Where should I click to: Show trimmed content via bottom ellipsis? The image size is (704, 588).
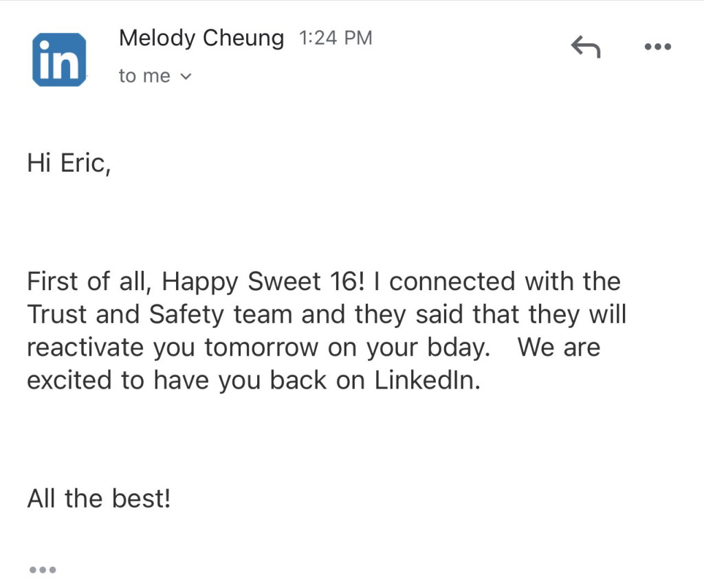(42, 569)
